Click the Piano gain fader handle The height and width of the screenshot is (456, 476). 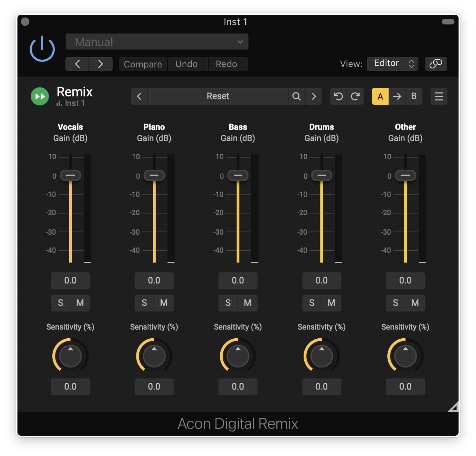[154, 175]
